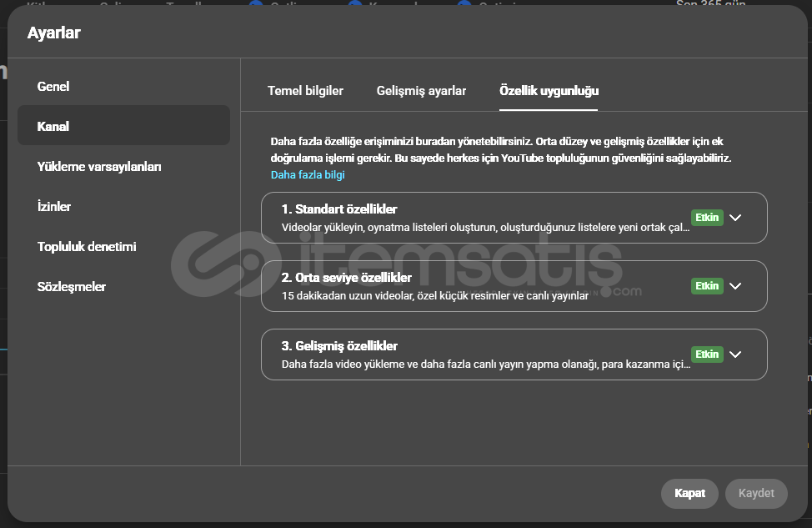812x528 pixels.
Task: Go to İzinler section
Action: (x=123, y=206)
